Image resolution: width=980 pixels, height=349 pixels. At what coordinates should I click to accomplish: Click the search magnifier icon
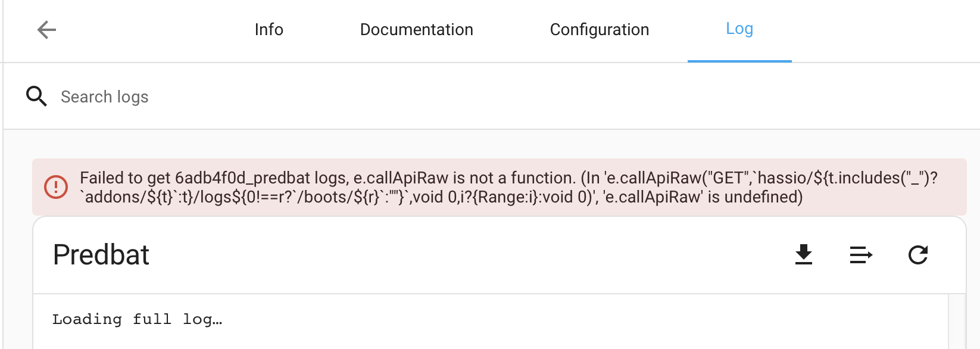point(36,96)
